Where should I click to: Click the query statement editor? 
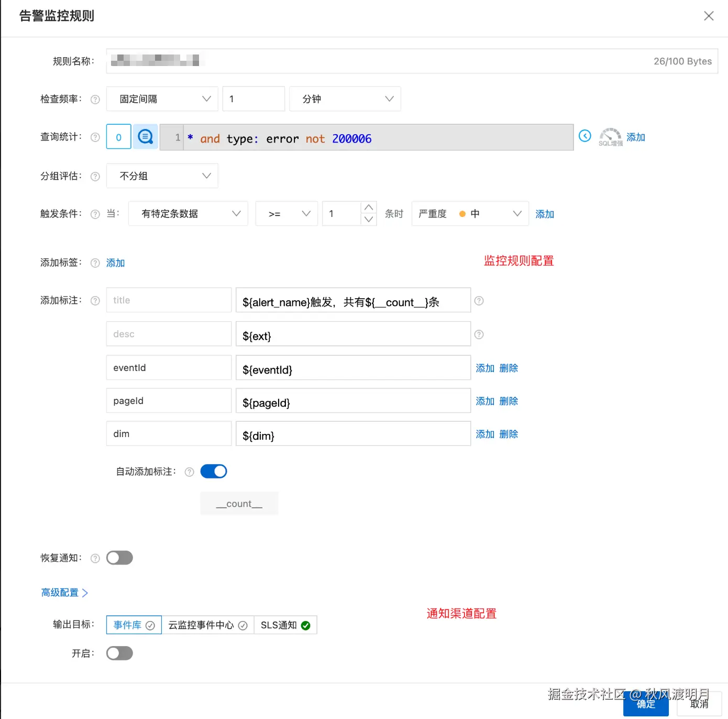tap(367, 137)
